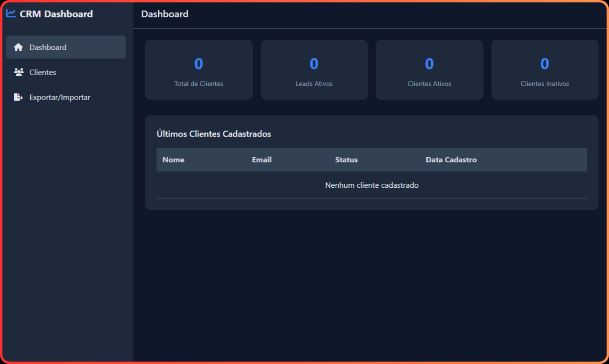Select the Clientes Ativos stat card
The image size is (609, 364).
(429, 70)
